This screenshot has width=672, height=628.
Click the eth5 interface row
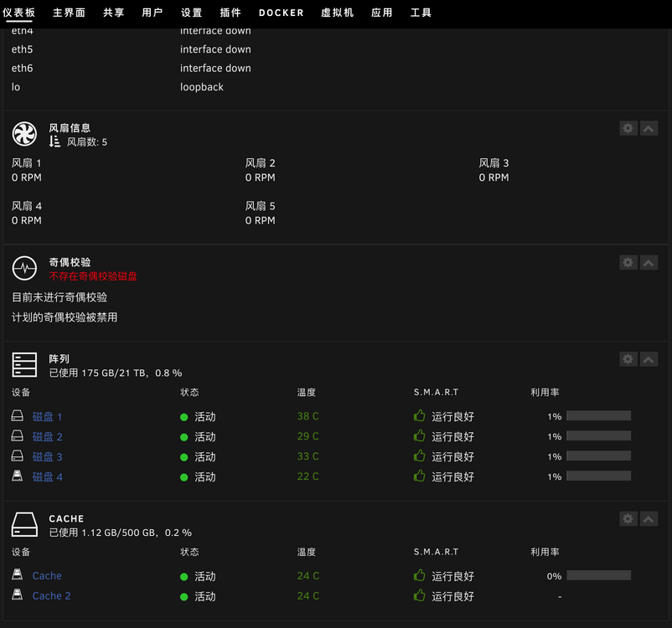coord(132,49)
